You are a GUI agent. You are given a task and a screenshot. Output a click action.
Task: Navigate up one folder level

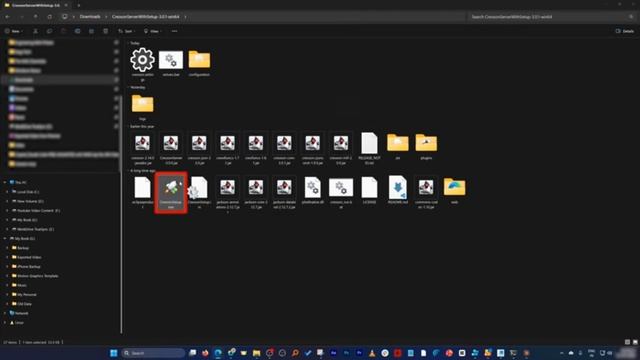click(x=36, y=17)
